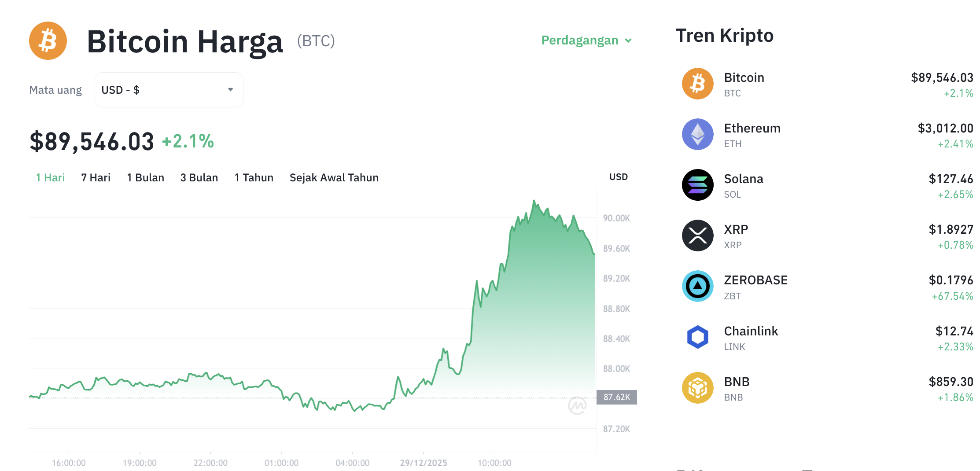Open the 3 Bulan chart tab
Viewport: 980px width, 471px height.
[199, 177]
